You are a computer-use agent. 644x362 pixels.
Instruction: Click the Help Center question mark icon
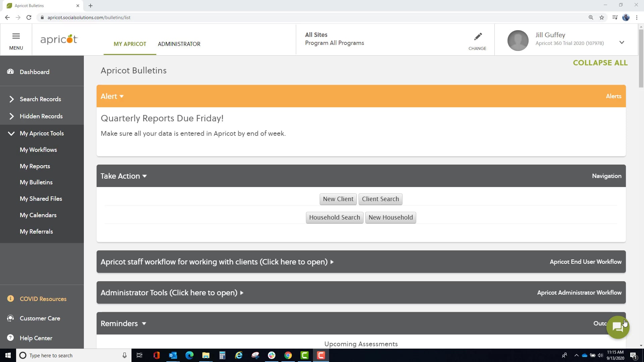(10, 338)
